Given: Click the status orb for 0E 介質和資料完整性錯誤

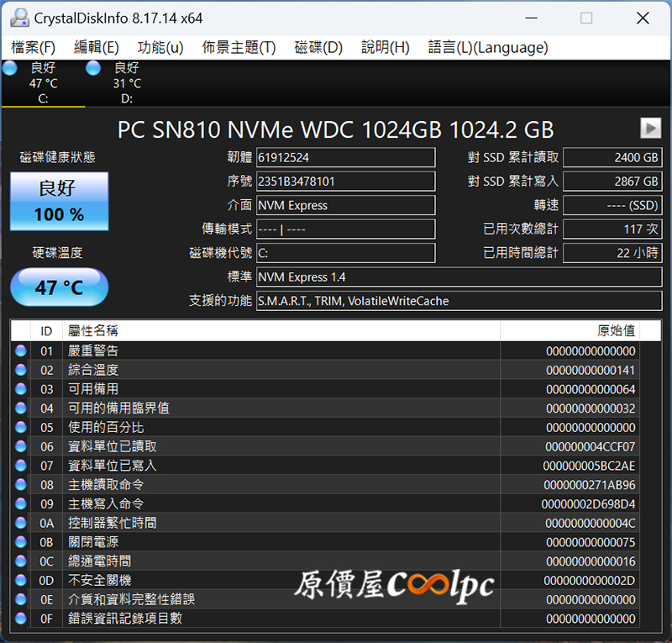Looking at the screenshot, I should click(x=20, y=599).
